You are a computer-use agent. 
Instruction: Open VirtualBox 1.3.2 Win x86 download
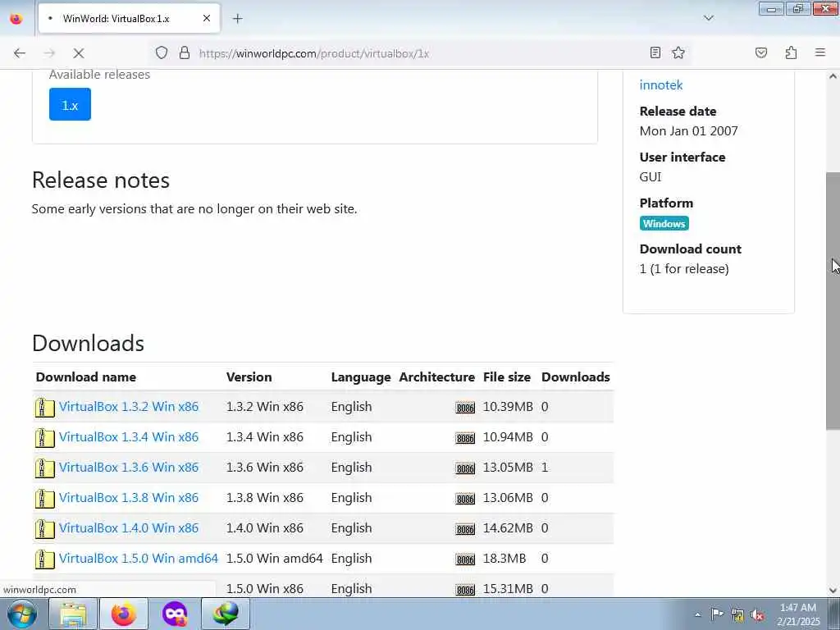pos(129,407)
